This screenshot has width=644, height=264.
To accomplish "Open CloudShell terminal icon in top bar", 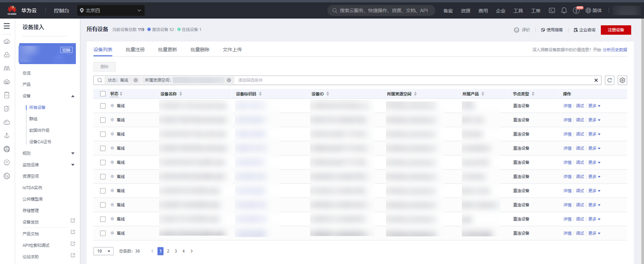I will pyautogui.click(x=552, y=10).
